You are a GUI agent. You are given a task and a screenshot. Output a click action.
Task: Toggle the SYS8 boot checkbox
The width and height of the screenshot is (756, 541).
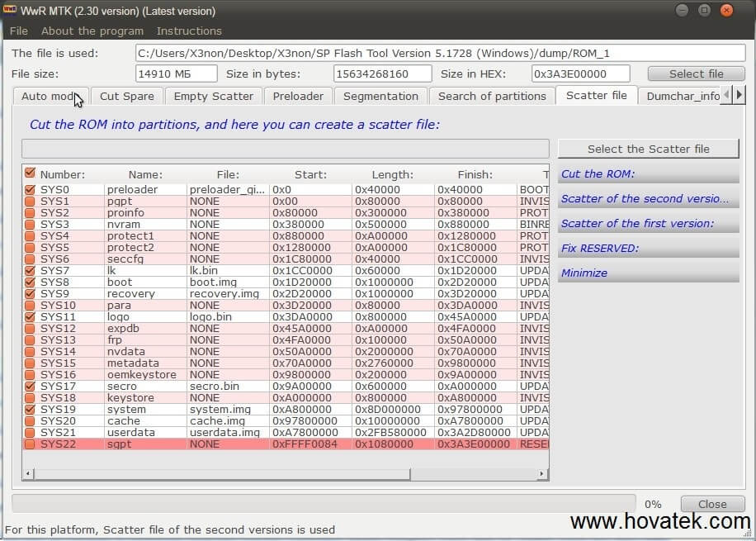pyautogui.click(x=30, y=282)
